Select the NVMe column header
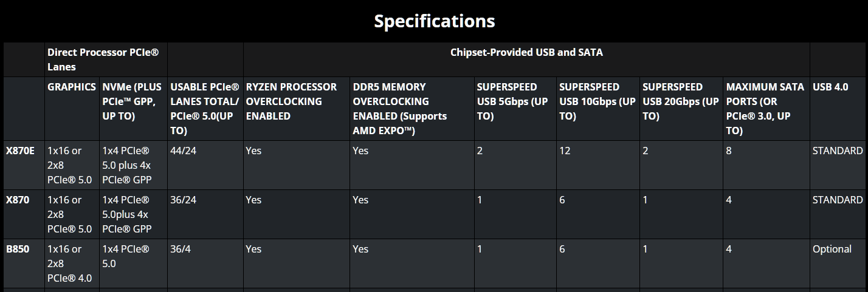Screen dimensions: 868x292 (x=133, y=101)
